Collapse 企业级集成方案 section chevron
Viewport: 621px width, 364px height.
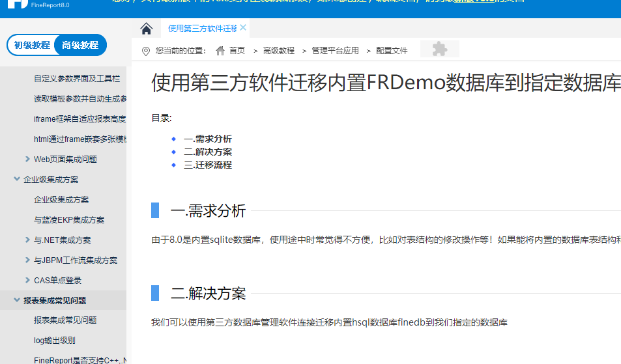tap(17, 179)
